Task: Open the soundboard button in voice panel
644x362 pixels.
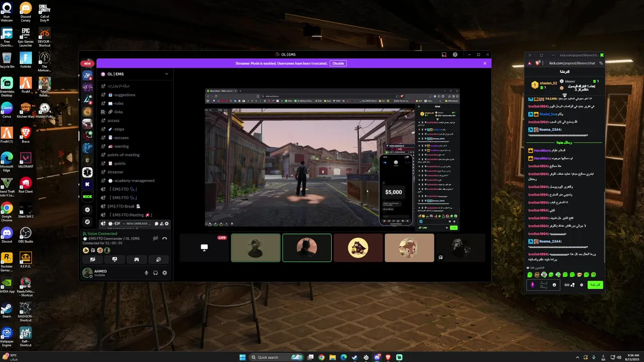Action: point(158,259)
